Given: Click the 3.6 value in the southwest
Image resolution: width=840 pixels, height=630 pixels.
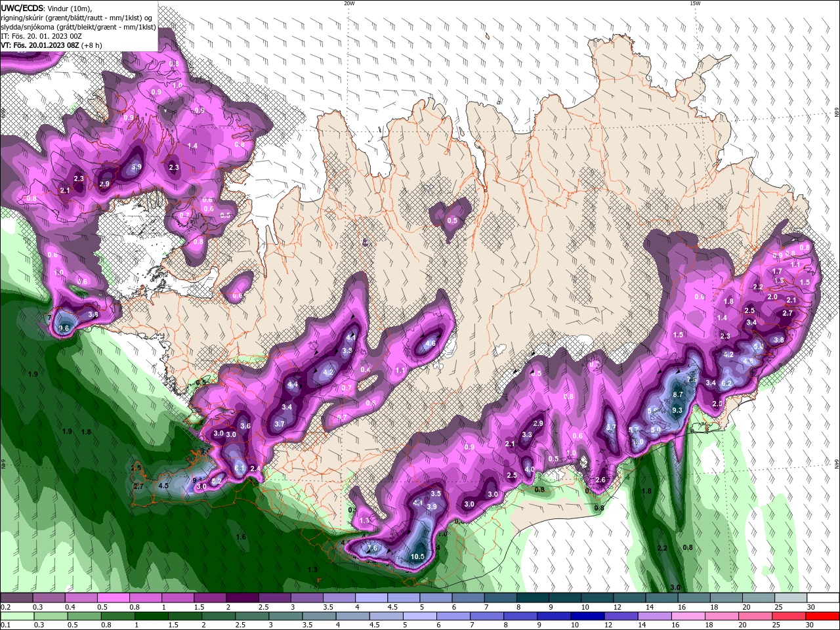Looking at the screenshot, I should tap(245, 426).
